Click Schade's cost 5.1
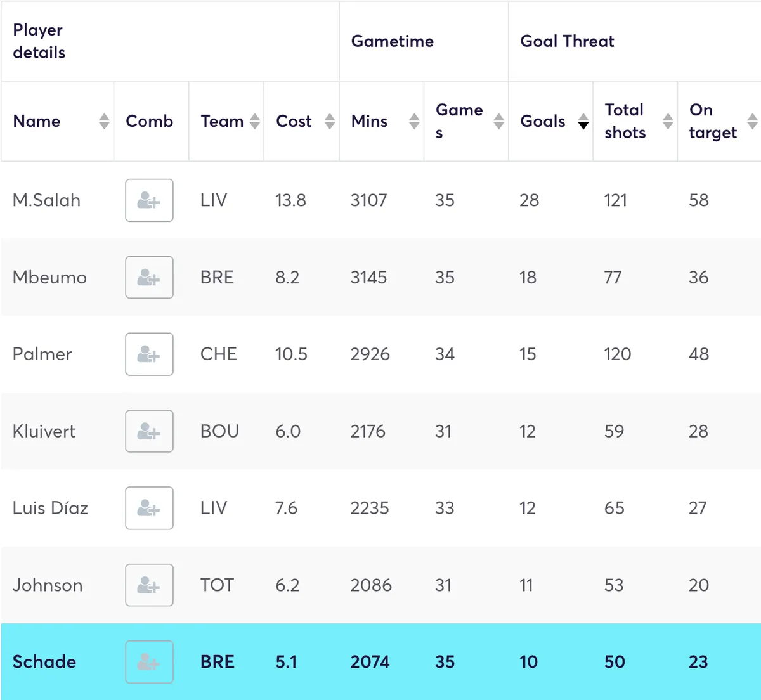 tap(286, 662)
